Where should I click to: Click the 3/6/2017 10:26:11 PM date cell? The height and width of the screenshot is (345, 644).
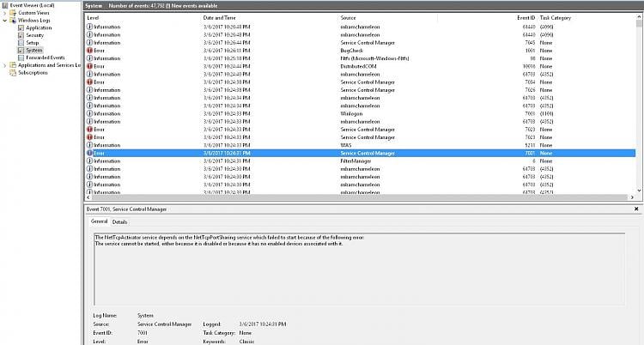click(227, 51)
